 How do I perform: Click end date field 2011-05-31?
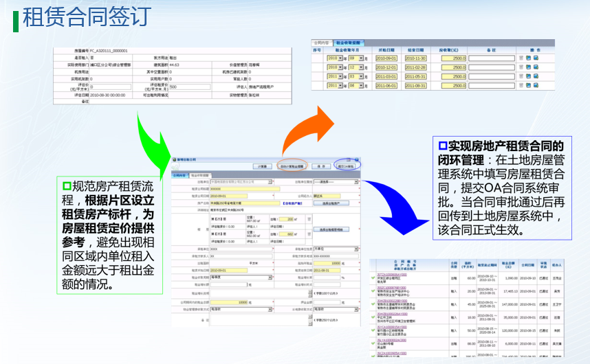pyautogui.click(x=415, y=76)
